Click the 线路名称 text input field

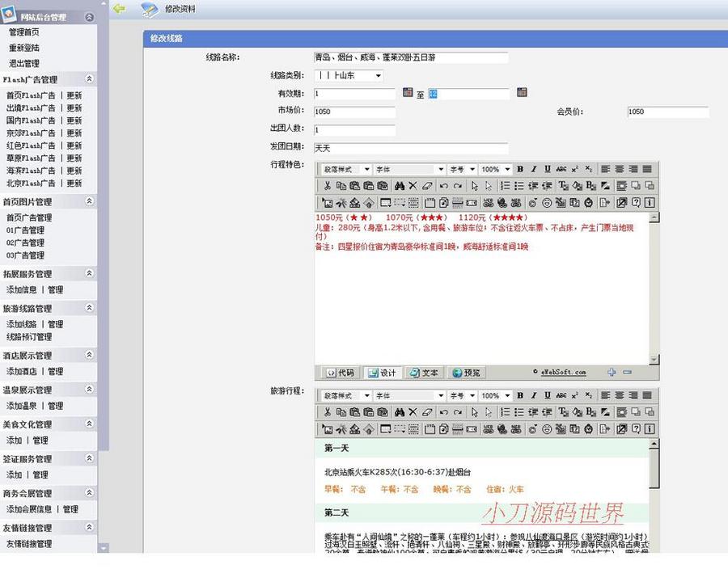pyautogui.click(x=411, y=58)
